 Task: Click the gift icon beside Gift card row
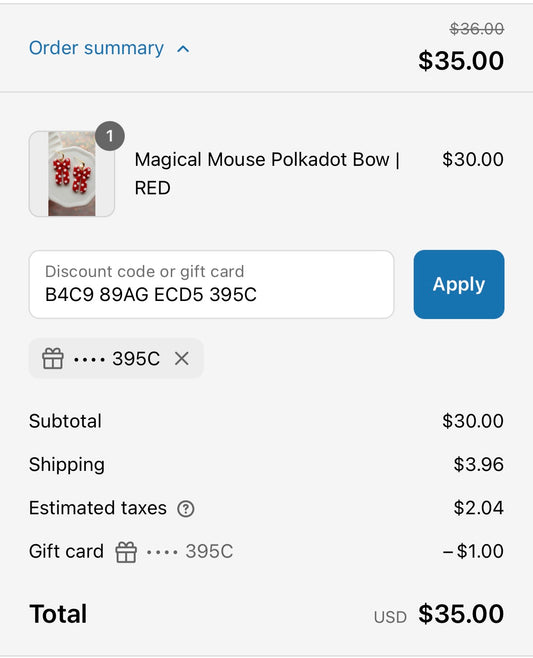[126, 552]
